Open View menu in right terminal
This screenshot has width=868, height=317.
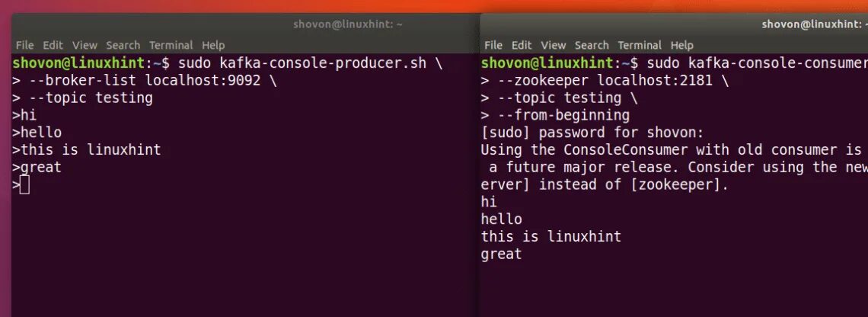coord(554,46)
